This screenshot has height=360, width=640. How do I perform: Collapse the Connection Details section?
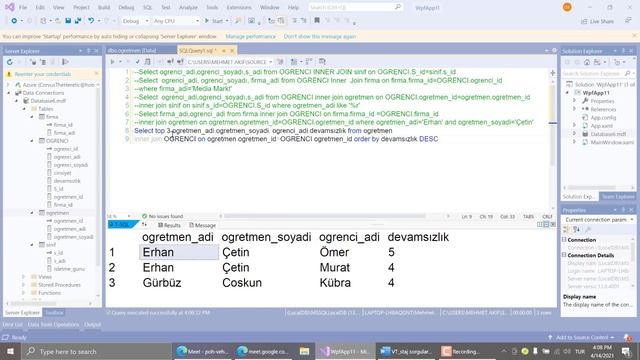pyautogui.click(x=564, y=255)
